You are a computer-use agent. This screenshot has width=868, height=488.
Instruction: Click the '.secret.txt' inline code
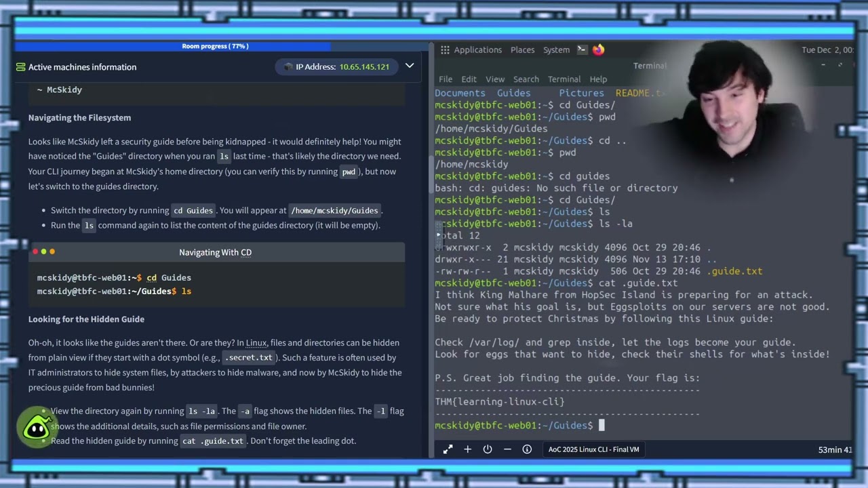249,358
